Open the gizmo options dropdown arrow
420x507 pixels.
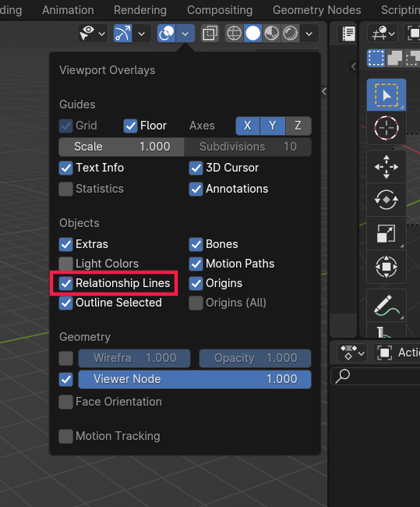click(x=142, y=34)
